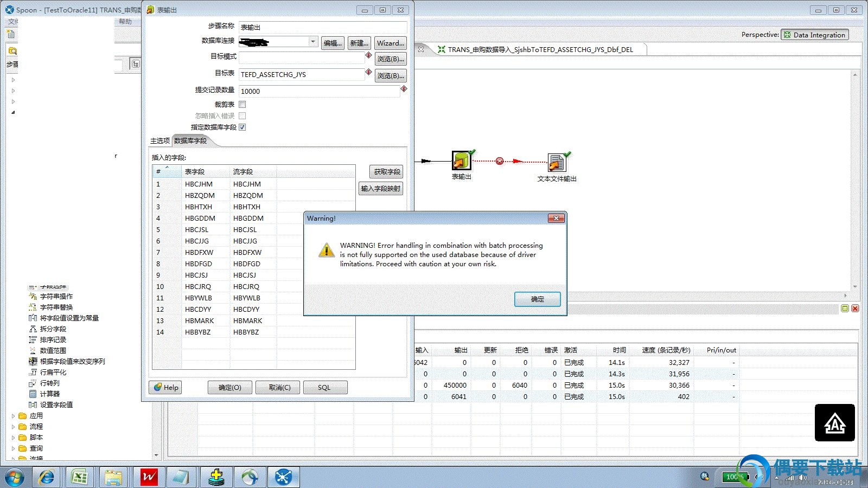Screen dimensions: 868x488
Task: Select the 排序记录 step icon
Action: pyautogui.click(x=33, y=339)
